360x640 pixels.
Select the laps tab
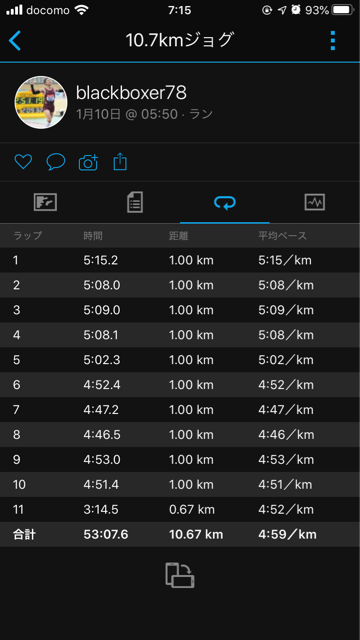coord(225,202)
